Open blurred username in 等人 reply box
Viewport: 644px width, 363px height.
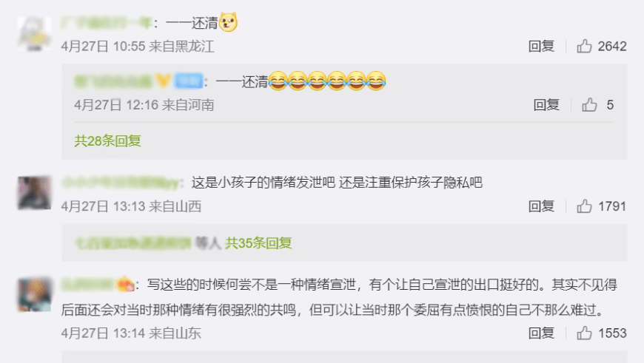pyautogui.click(x=133, y=242)
